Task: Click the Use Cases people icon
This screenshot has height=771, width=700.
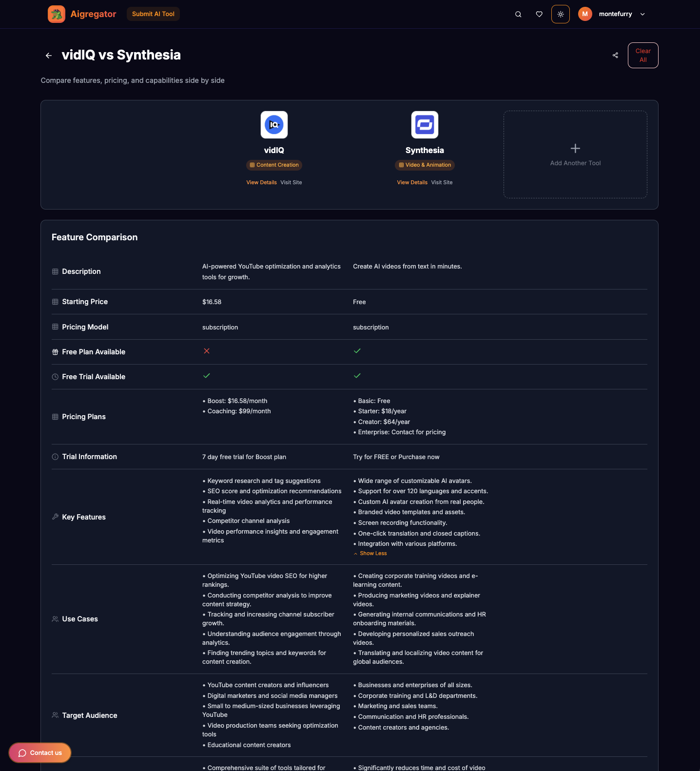Action: (x=55, y=619)
